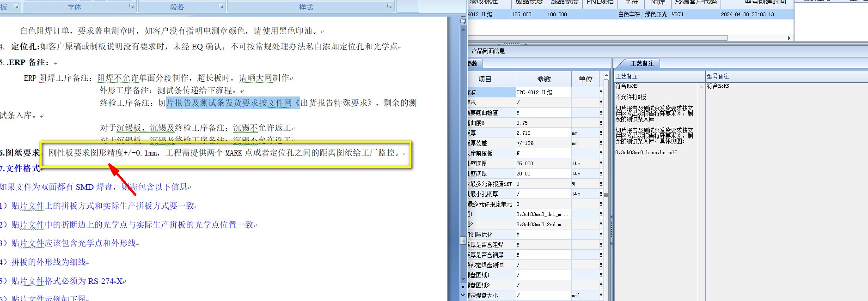Click the upper collapse arrow on the vertical splitter
The height and width of the screenshot is (301, 868).
point(611,216)
